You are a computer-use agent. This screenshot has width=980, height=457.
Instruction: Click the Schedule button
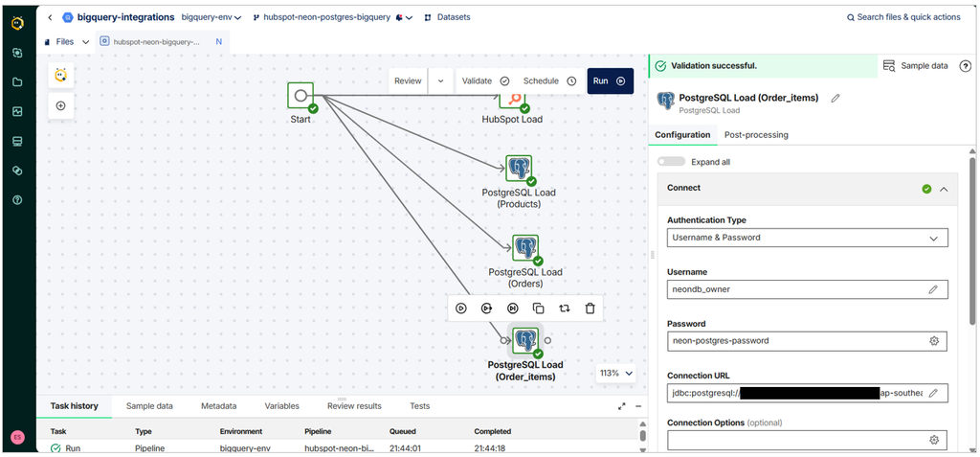pyautogui.click(x=549, y=80)
